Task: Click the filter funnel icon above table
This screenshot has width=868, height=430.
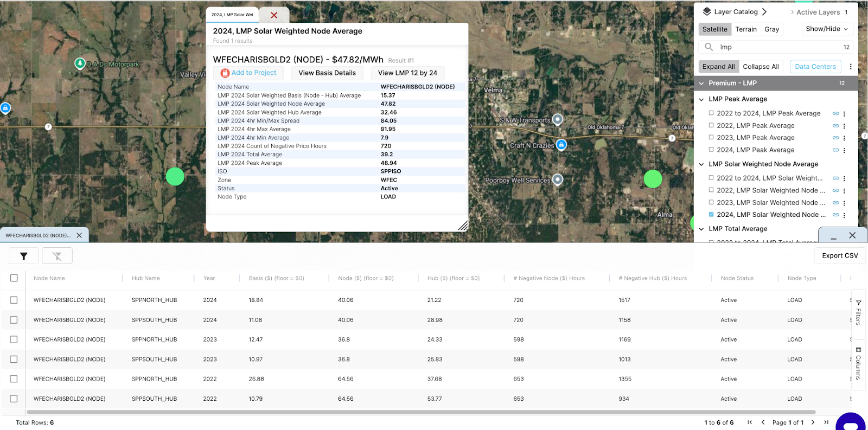Action: pos(24,256)
